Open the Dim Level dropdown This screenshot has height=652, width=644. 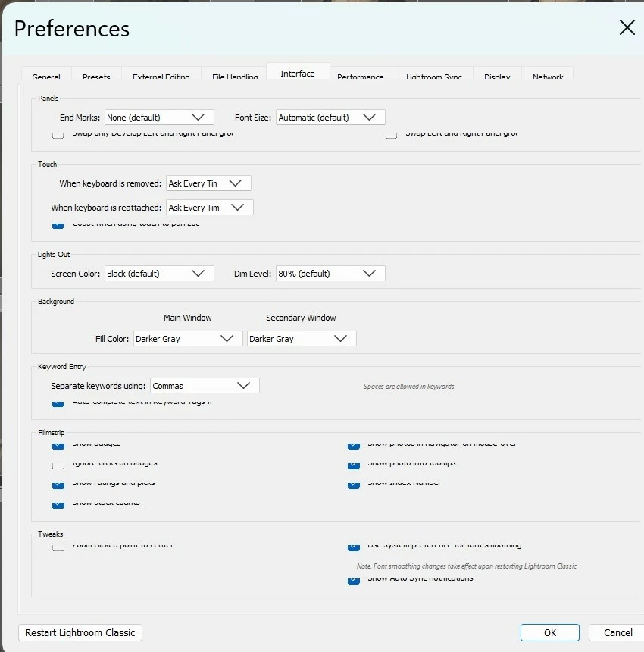(x=330, y=274)
